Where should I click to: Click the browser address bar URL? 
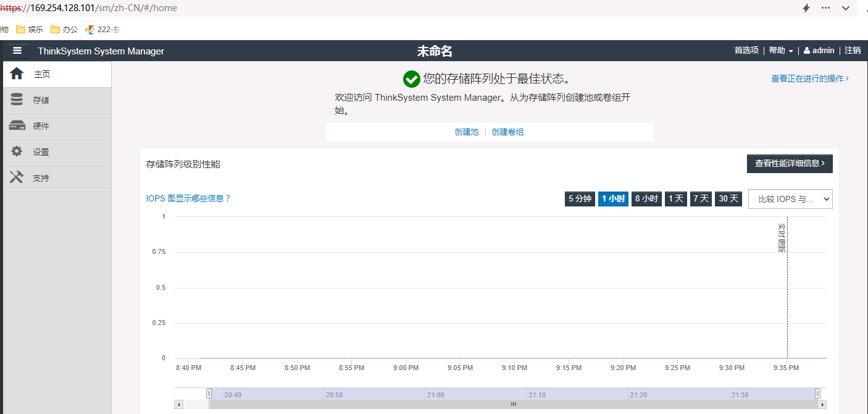89,8
